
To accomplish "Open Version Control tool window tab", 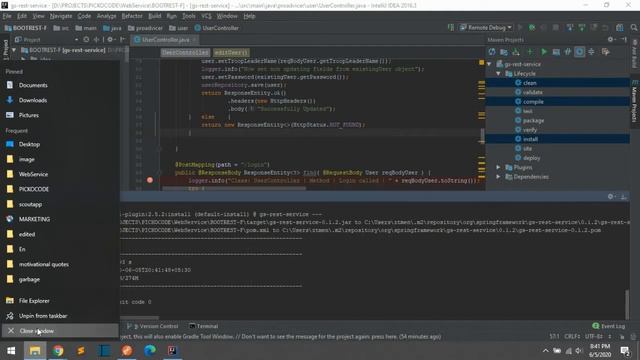I will coord(153,326).
